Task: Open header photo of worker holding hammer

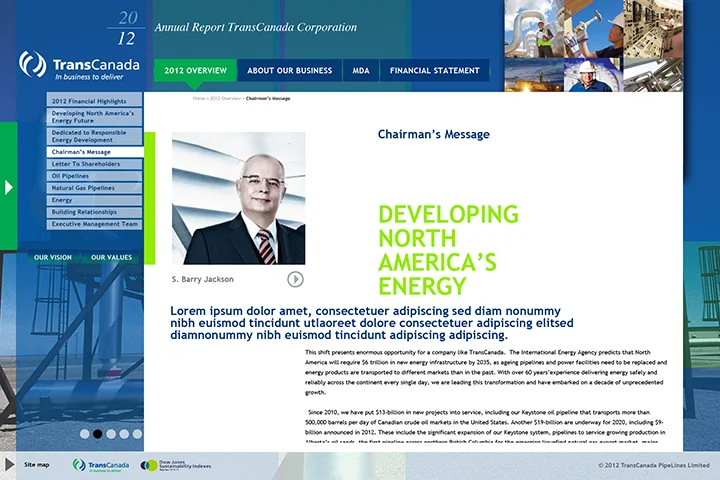Action: [593, 29]
